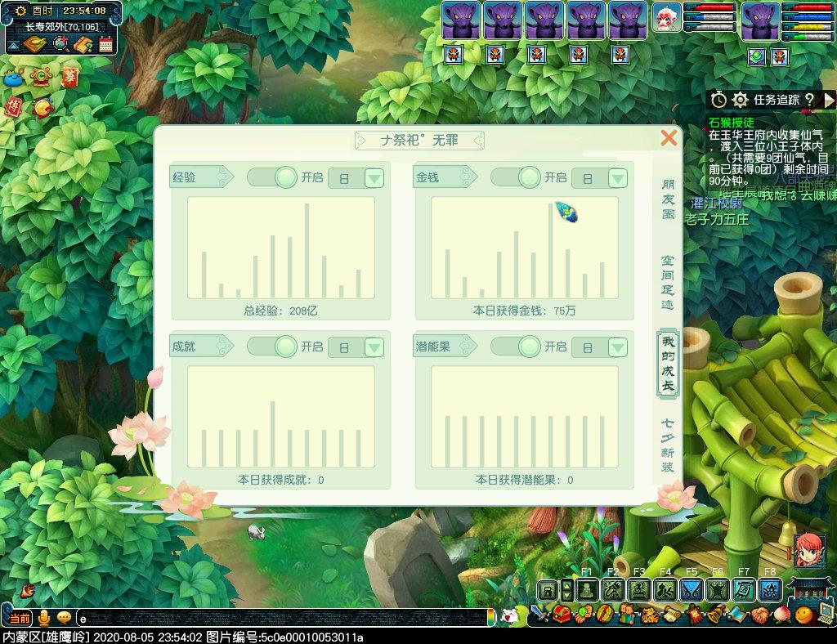Viewport: 837px width, 644px height.
Task: Open the task tracker help question mark
Action: (x=810, y=99)
